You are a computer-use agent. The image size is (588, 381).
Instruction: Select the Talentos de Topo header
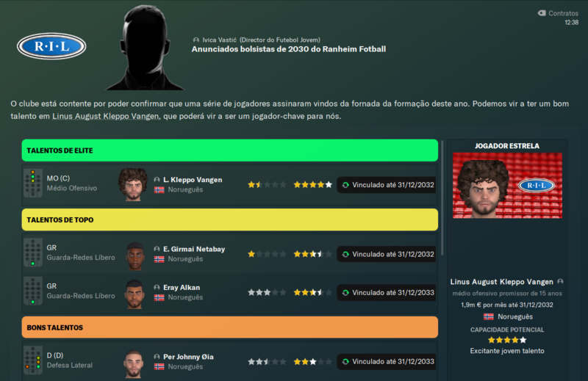pyautogui.click(x=230, y=220)
